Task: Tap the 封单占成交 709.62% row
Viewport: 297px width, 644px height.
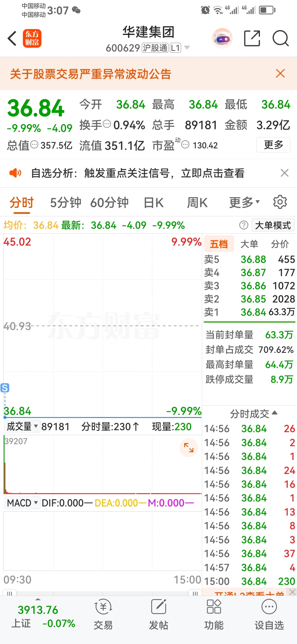Action: (x=249, y=350)
